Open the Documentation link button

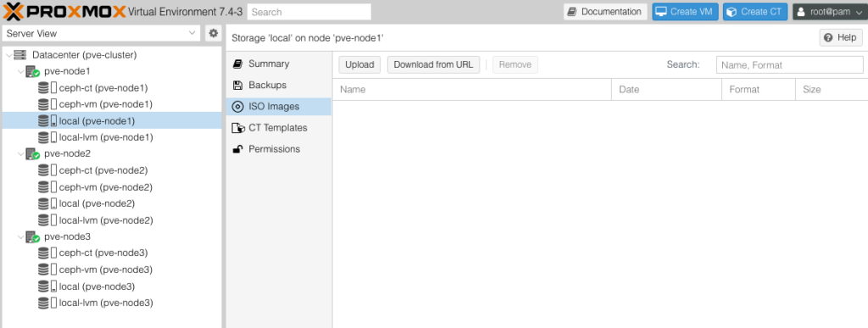[x=605, y=12]
